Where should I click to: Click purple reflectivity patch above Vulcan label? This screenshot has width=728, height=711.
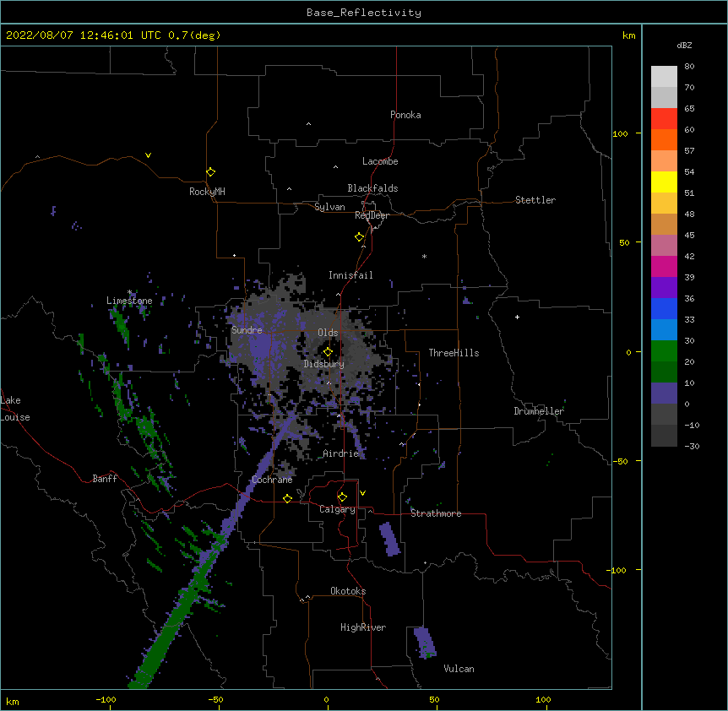[424, 643]
